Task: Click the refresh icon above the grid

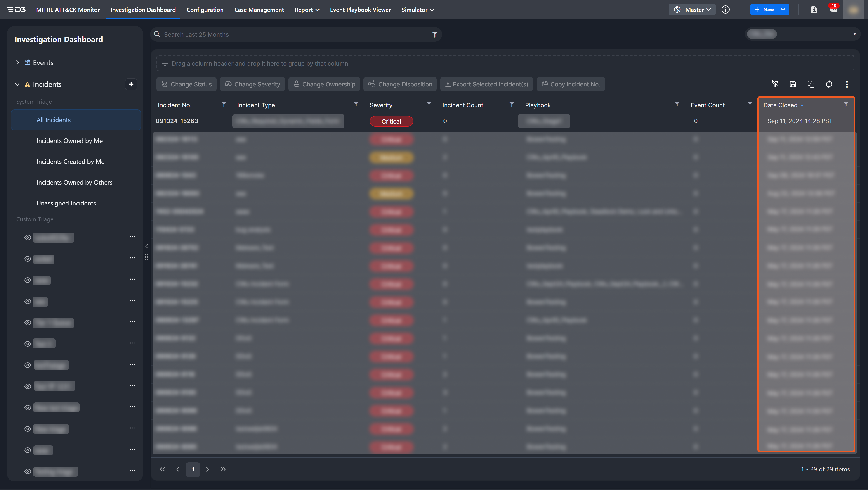Action: (x=829, y=84)
